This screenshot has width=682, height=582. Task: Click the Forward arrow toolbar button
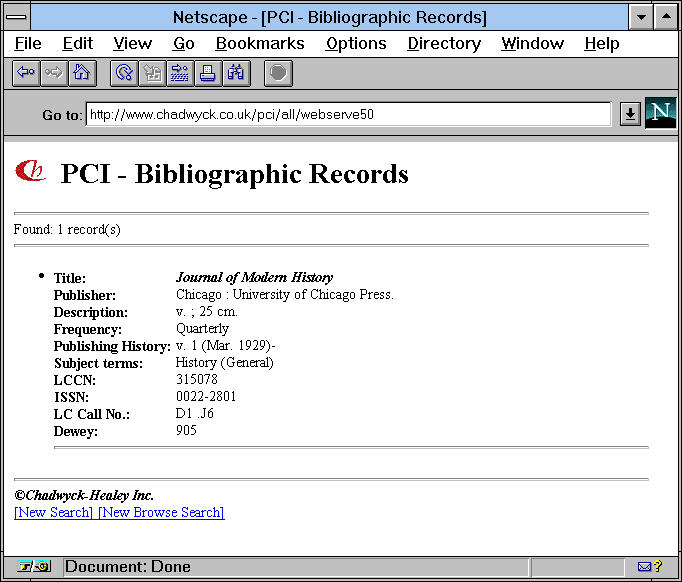[x=54, y=73]
